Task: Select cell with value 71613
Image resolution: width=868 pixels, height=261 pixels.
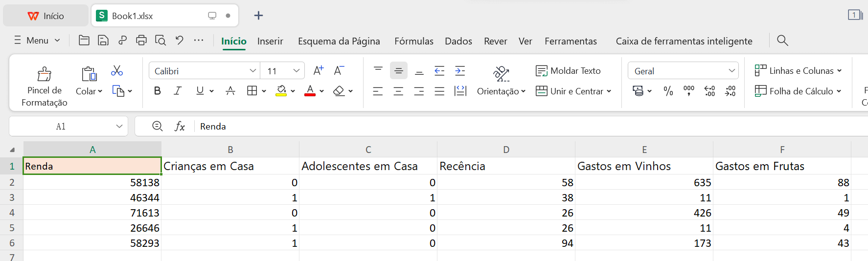Action: (x=92, y=213)
